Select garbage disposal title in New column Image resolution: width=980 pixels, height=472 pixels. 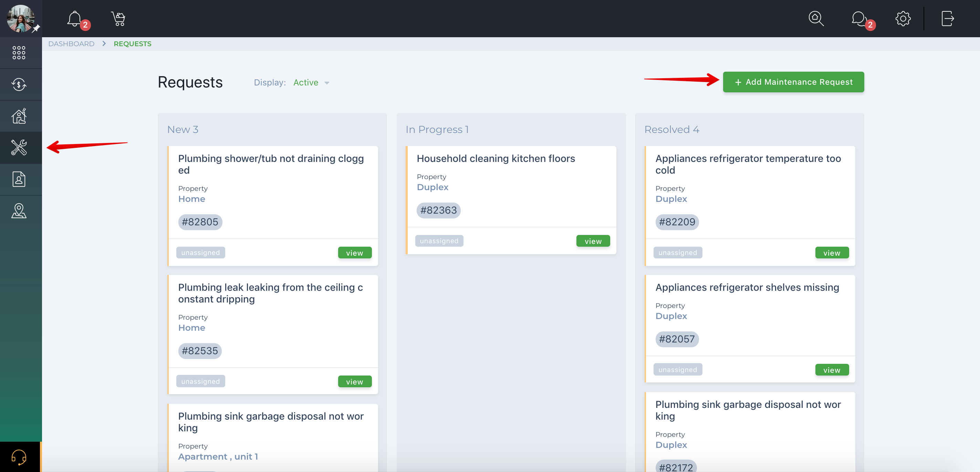click(x=271, y=422)
